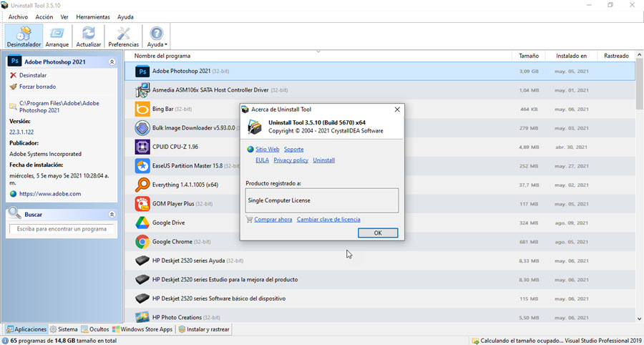Collapse the Buscar panel
This screenshot has height=345, width=644.
(112, 215)
